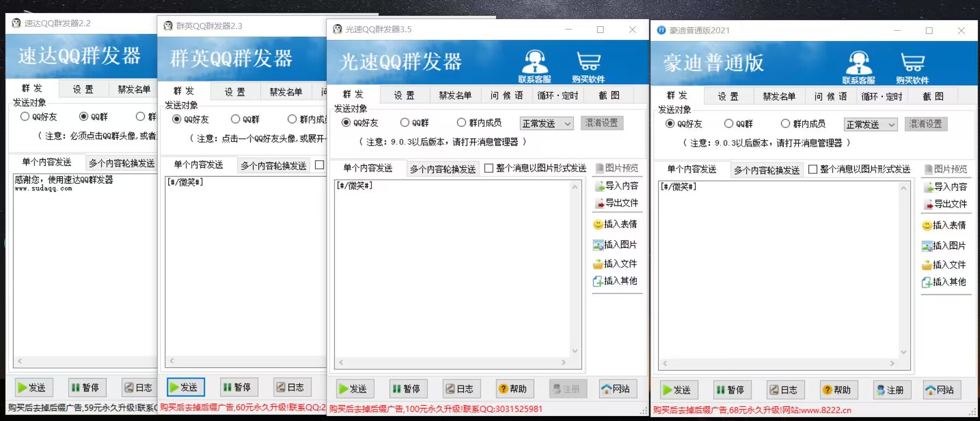Select 群内成员 radio in 豪迪普通版 window
This screenshot has height=421, width=980.
point(803,124)
